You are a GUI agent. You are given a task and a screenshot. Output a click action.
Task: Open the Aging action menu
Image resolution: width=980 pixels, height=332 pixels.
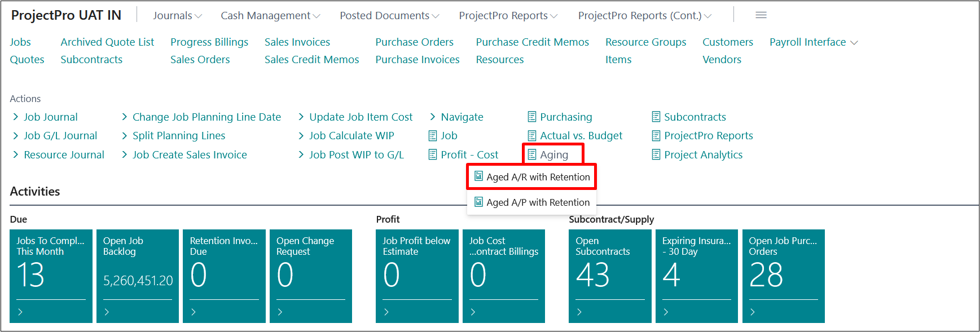(553, 154)
